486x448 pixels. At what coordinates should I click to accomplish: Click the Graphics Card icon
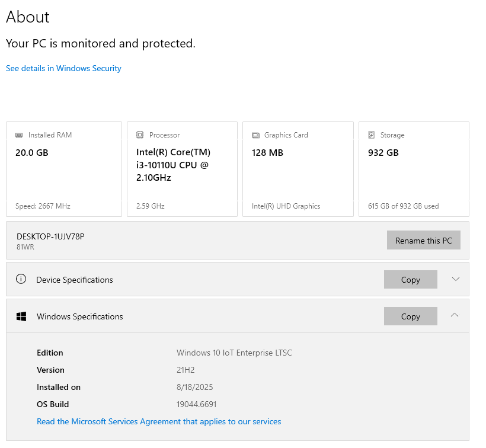[x=255, y=135]
